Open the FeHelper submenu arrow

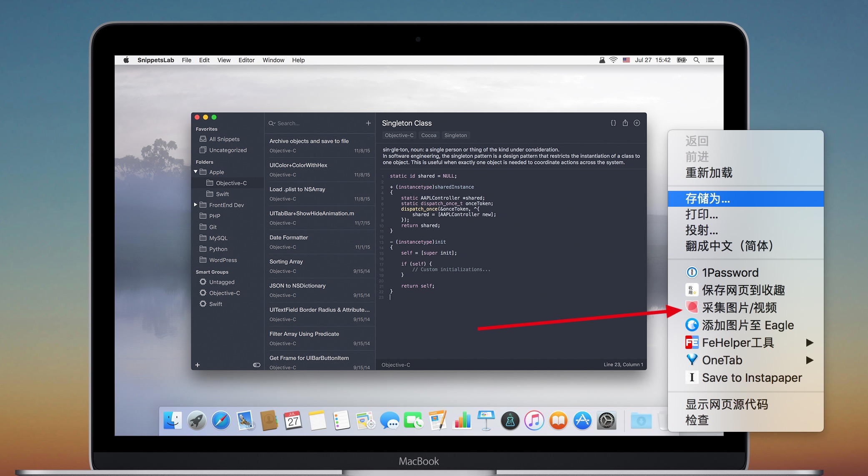809,342
